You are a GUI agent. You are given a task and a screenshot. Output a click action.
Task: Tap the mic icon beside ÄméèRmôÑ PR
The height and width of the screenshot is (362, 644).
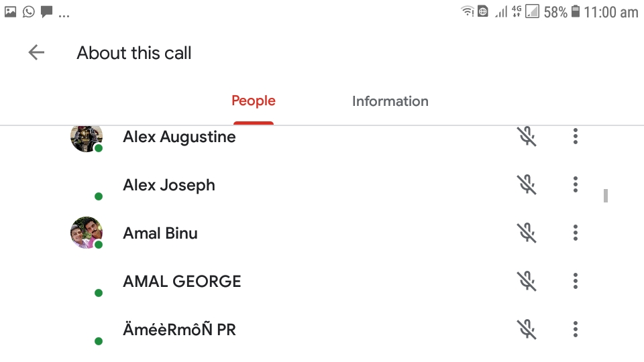click(527, 330)
